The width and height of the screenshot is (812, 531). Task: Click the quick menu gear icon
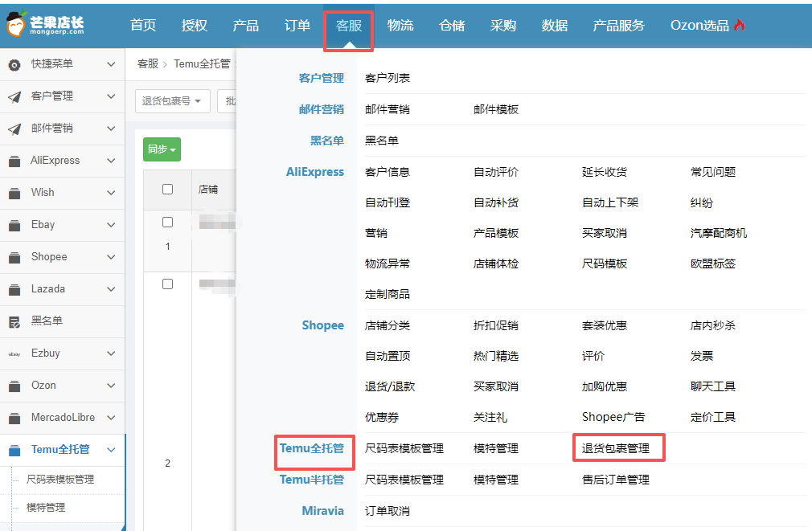[14, 64]
